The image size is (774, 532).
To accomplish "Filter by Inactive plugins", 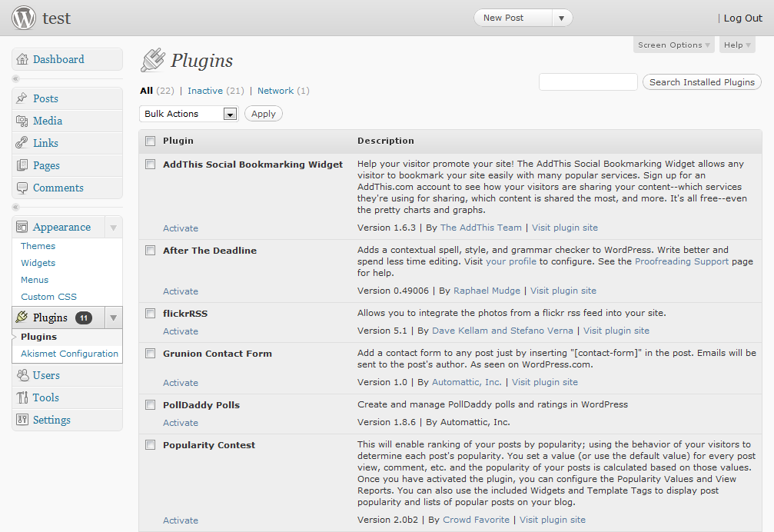I will pyautogui.click(x=205, y=91).
